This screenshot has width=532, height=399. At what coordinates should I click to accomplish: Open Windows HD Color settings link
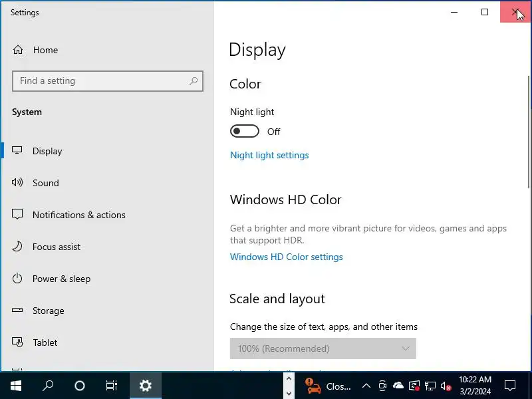click(287, 257)
